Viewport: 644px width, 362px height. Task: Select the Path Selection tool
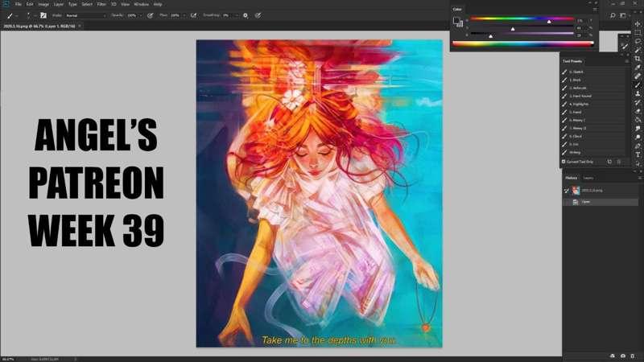click(x=638, y=163)
